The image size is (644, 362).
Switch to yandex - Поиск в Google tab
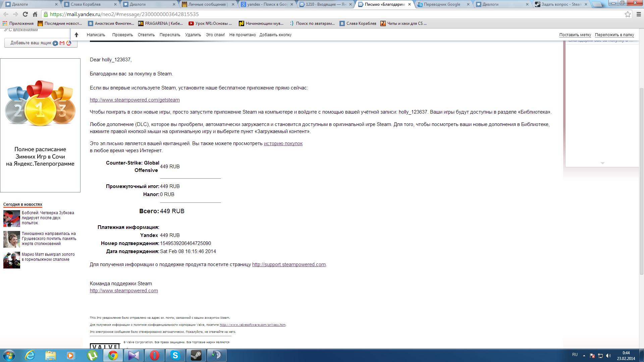point(267,4)
